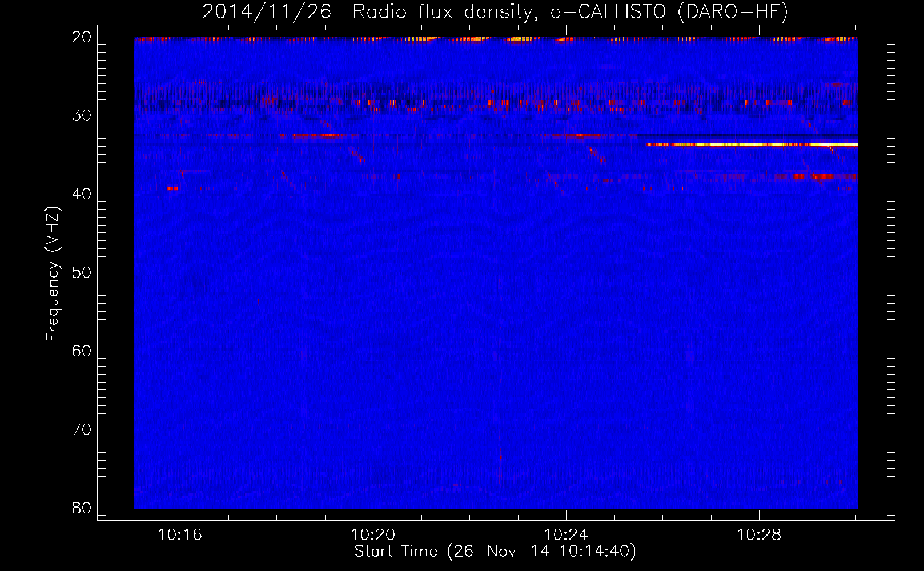Click the '60' frequency tick label
The width and height of the screenshot is (924, 571).
82,351
